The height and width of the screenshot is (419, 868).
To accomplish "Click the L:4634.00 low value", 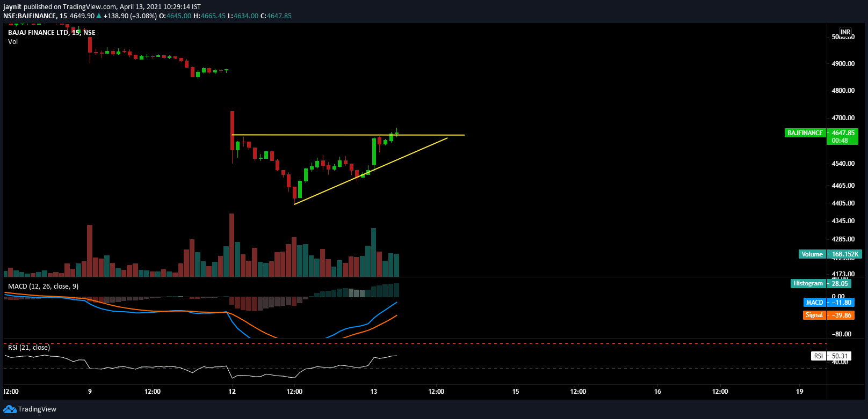I will coord(243,16).
